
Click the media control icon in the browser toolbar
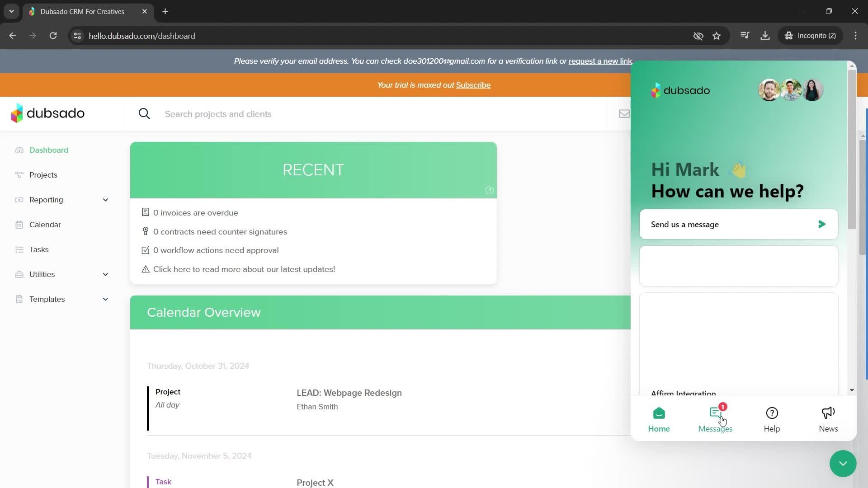pos(745,35)
